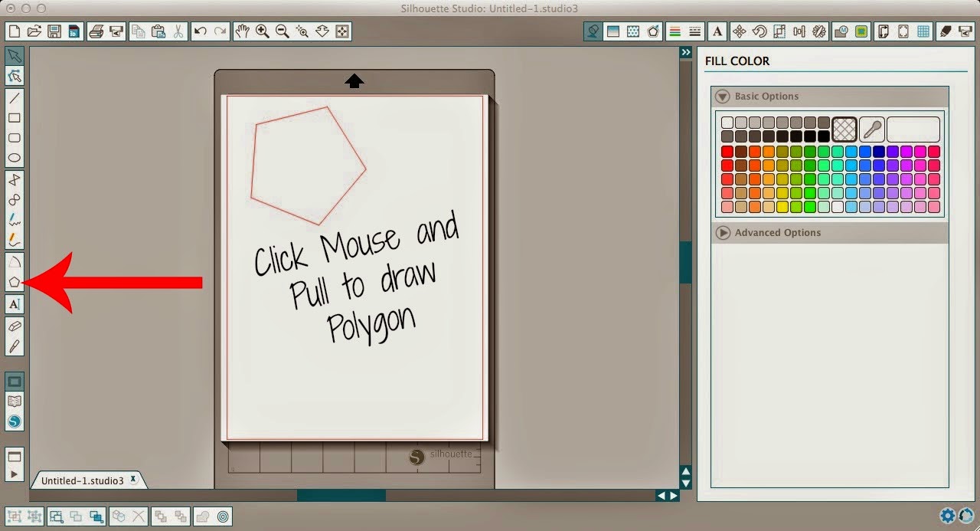
Task: Set the fill to transparent crosshatch
Action: point(843,129)
